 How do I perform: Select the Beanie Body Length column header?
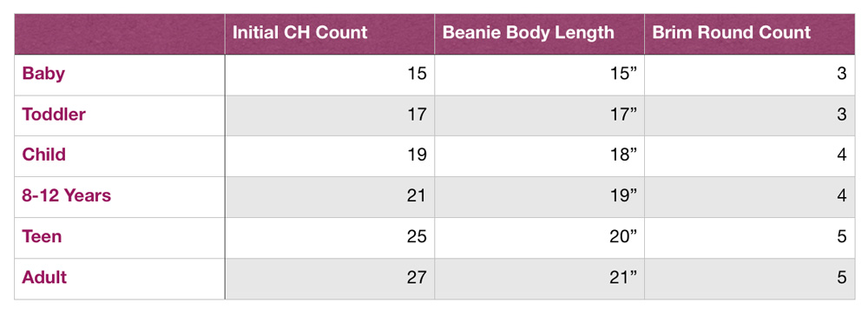click(539, 34)
